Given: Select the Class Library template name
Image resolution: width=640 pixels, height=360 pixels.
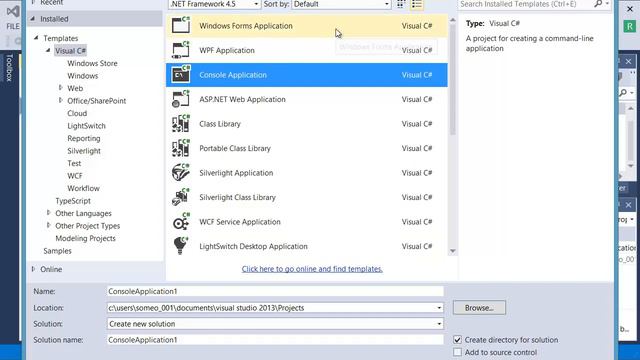Looking at the screenshot, I should [220, 124].
